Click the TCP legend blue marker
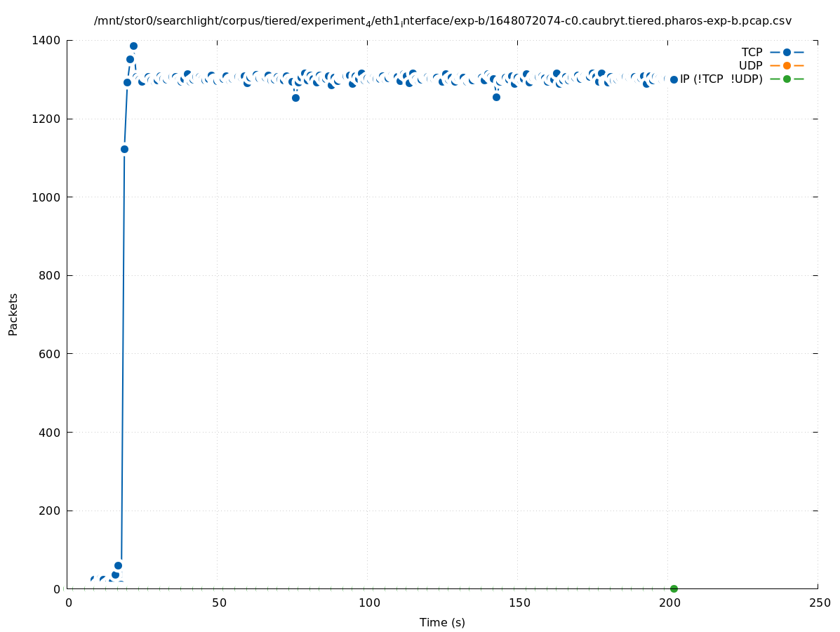Viewport: 840px width, 632px height. [787, 52]
